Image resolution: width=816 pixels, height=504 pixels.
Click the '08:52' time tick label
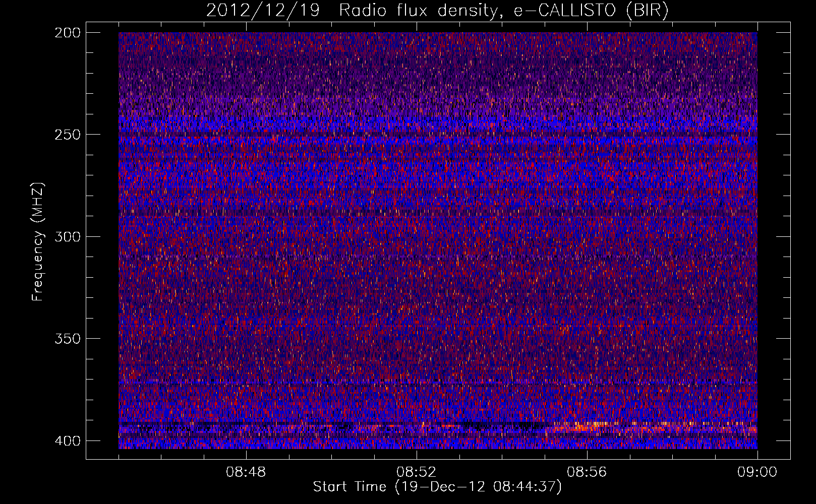click(x=417, y=472)
